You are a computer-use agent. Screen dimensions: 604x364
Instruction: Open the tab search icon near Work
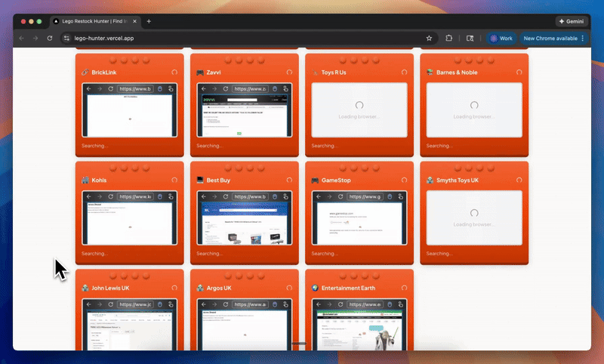tap(470, 38)
